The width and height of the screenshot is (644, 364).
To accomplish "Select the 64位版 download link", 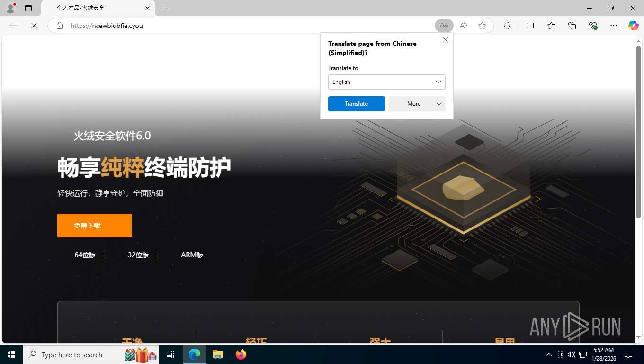I will point(85,255).
